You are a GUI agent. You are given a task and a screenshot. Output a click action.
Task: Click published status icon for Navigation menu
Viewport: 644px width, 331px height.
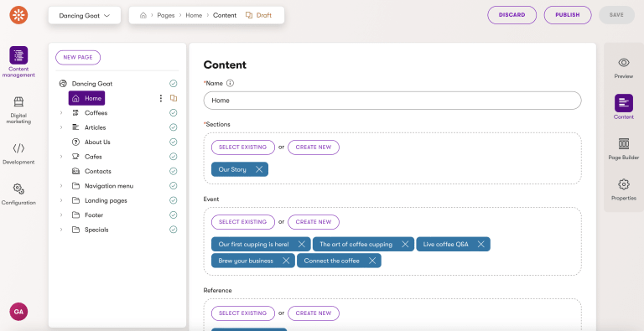pyautogui.click(x=174, y=186)
